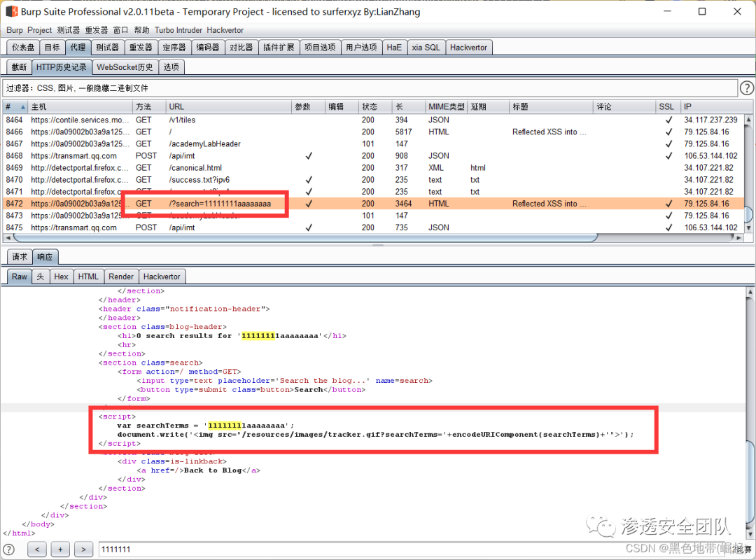Select the HTML response view tab
This screenshot has width=756, height=560.
[88, 277]
